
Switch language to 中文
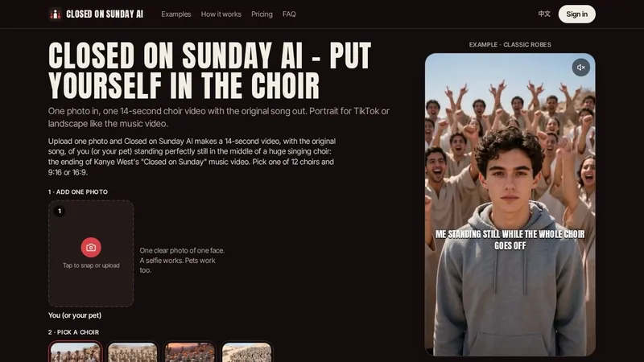point(544,14)
